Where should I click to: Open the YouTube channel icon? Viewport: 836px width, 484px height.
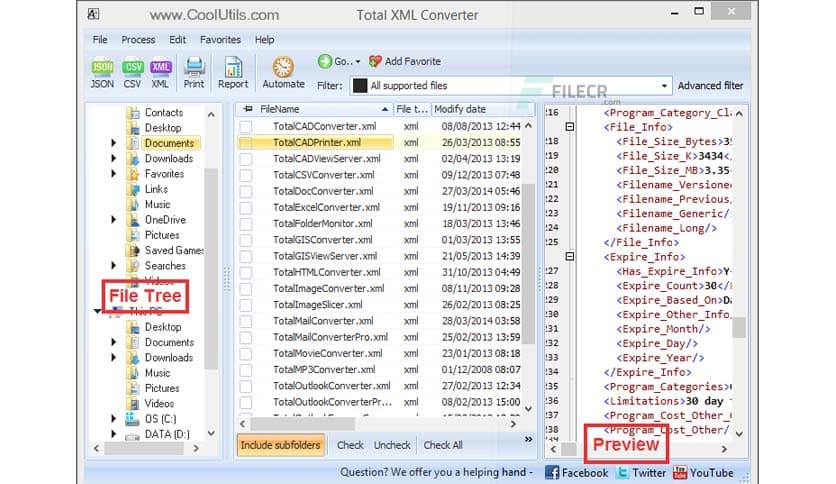(x=680, y=472)
